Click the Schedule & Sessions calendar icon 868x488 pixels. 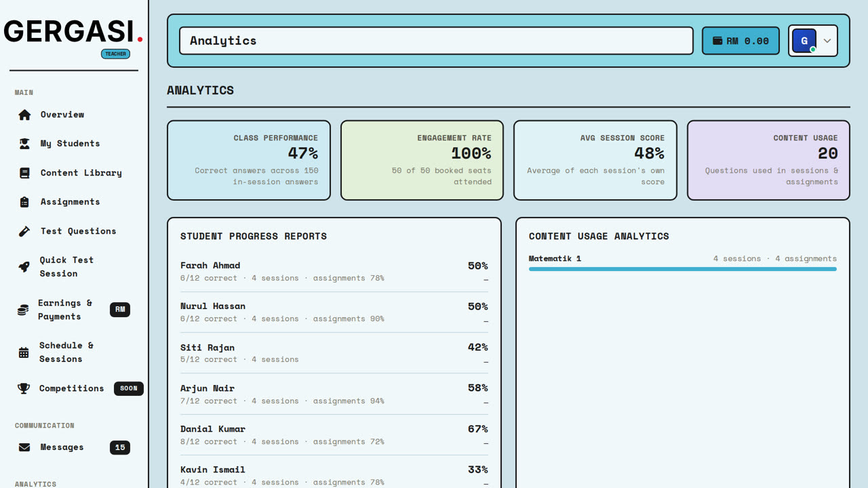[x=24, y=352]
